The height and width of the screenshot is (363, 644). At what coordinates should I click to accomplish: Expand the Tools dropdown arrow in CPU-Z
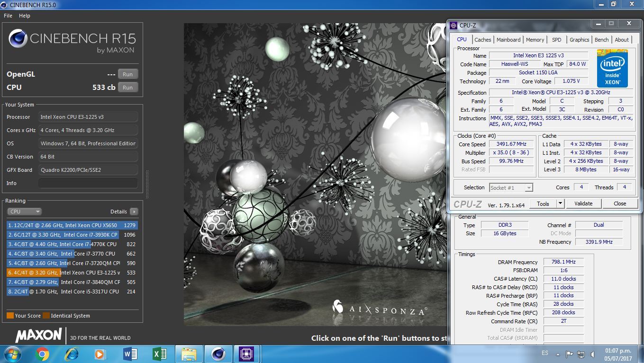(560, 204)
